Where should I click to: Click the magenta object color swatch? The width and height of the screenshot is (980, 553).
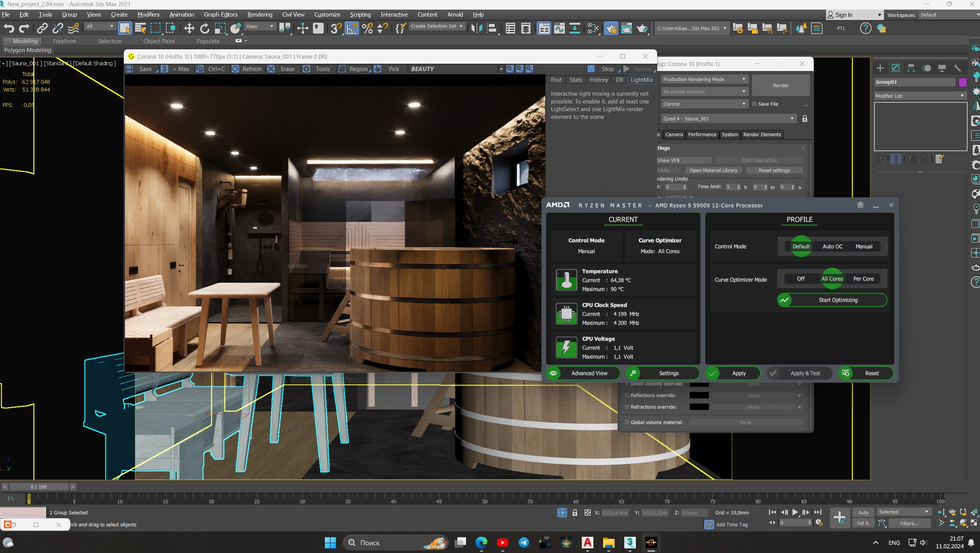point(962,82)
